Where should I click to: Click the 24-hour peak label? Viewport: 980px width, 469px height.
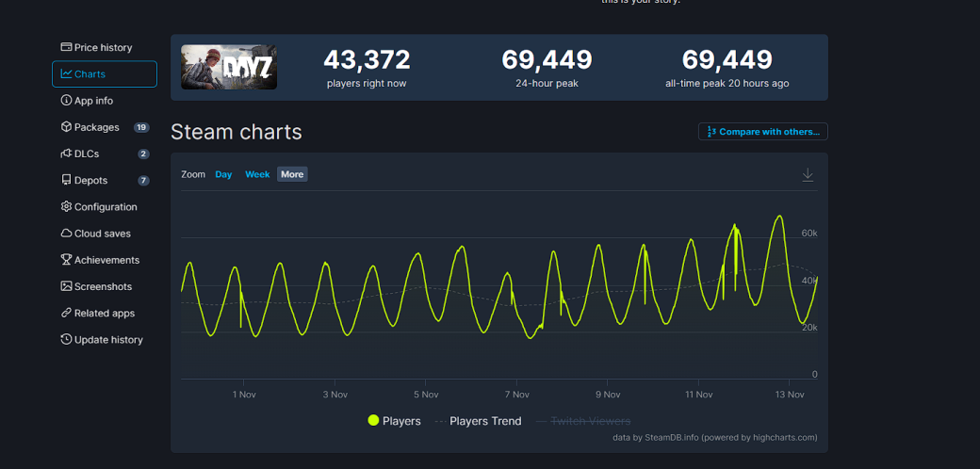click(x=547, y=84)
